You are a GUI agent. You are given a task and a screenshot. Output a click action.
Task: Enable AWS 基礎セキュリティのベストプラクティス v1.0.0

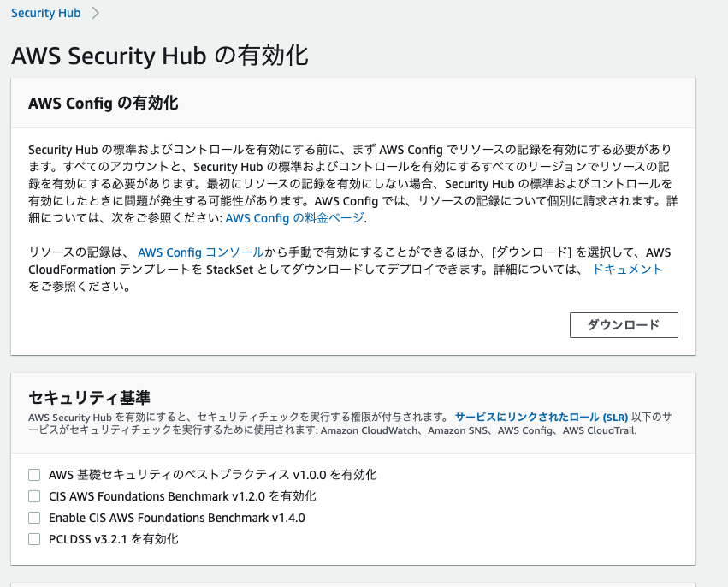tap(34, 474)
